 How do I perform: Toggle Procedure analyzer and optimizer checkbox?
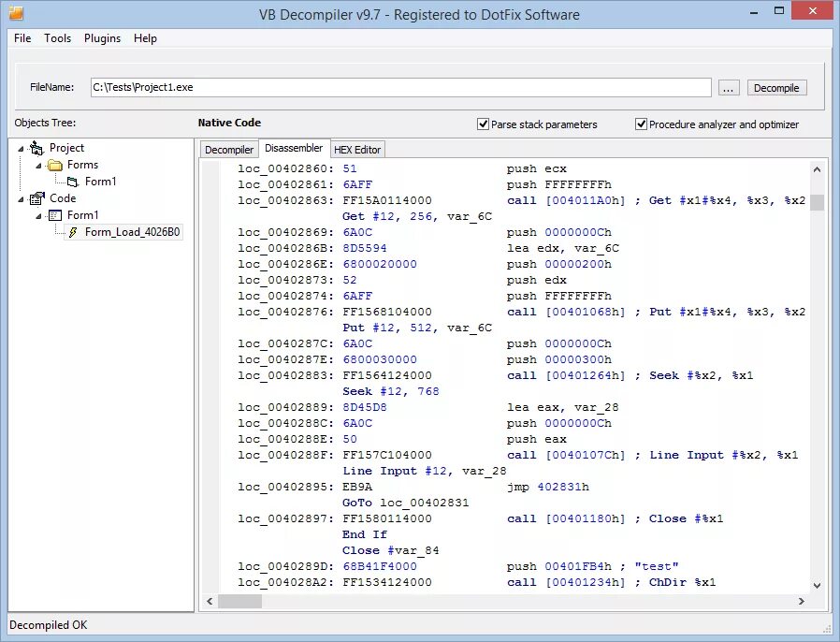pyautogui.click(x=642, y=124)
